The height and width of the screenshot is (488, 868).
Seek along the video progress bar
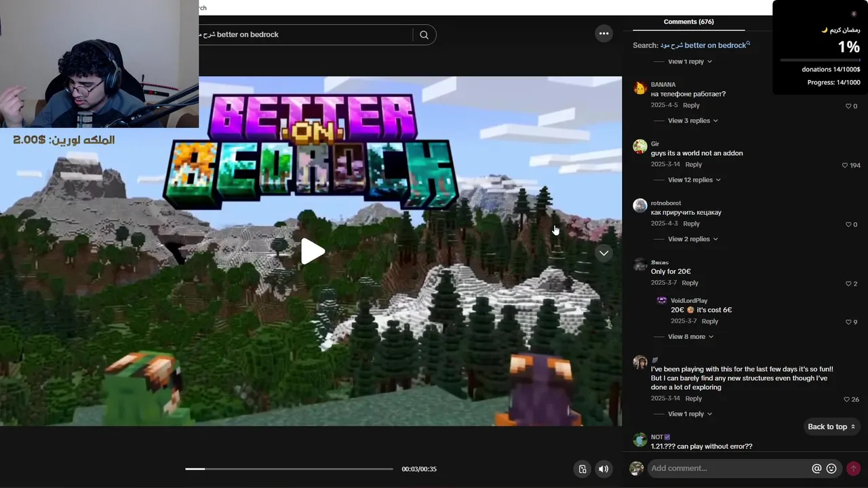click(x=289, y=469)
